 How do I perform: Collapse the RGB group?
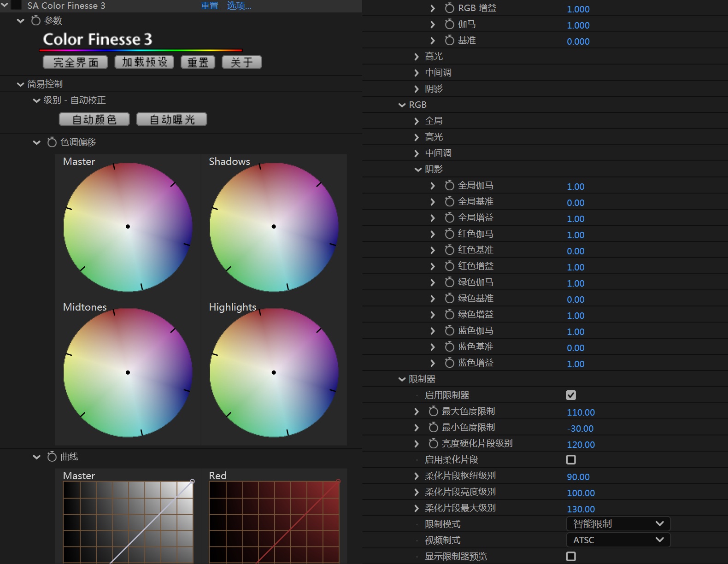point(402,105)
